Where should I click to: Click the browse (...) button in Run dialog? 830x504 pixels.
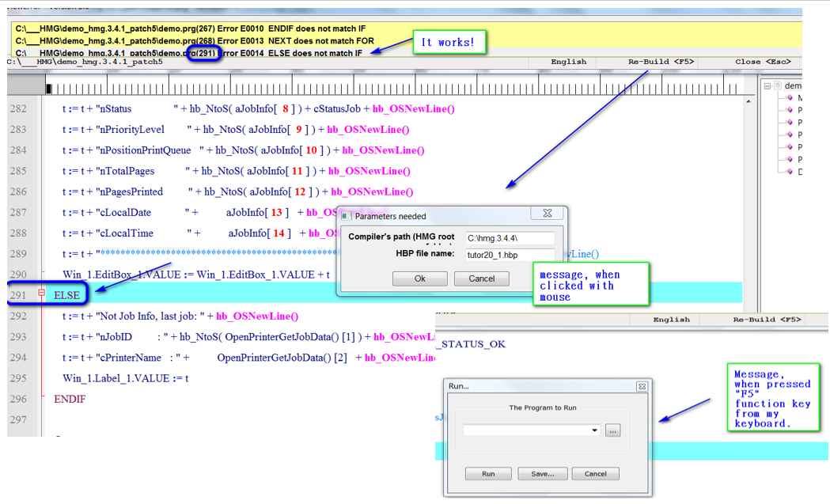[612, 430]
